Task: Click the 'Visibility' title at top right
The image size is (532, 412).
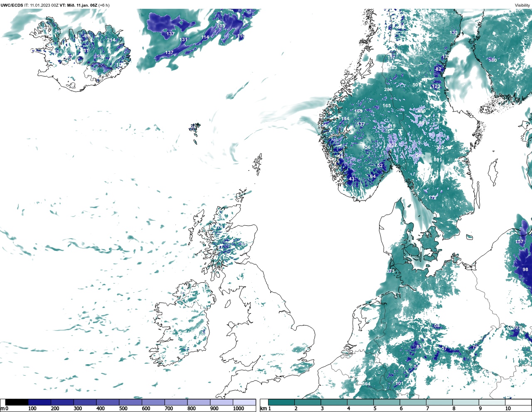Action: click(x=522, y=5)
